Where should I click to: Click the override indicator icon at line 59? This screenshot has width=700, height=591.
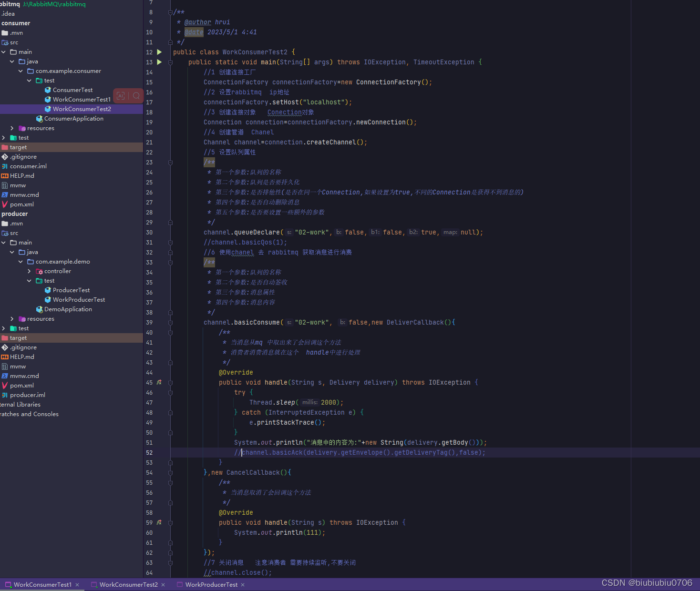(x=159, y=522)
